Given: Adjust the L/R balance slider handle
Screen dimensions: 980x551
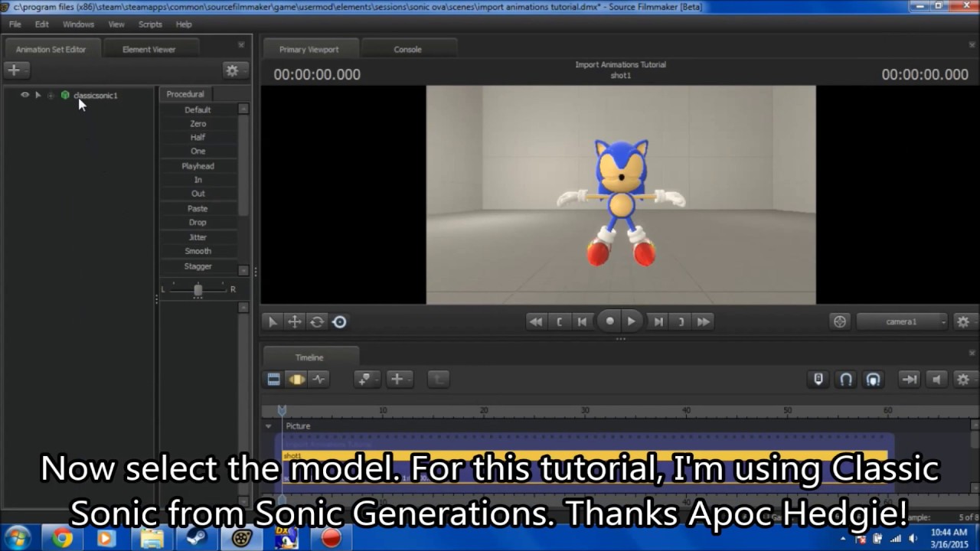Looking at the screenshot, I should point(198,289).
